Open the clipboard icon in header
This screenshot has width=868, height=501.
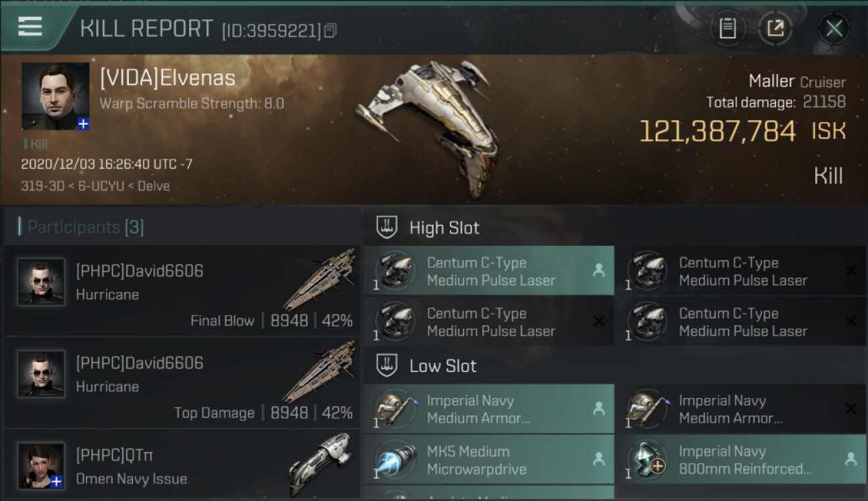[727, 28]
